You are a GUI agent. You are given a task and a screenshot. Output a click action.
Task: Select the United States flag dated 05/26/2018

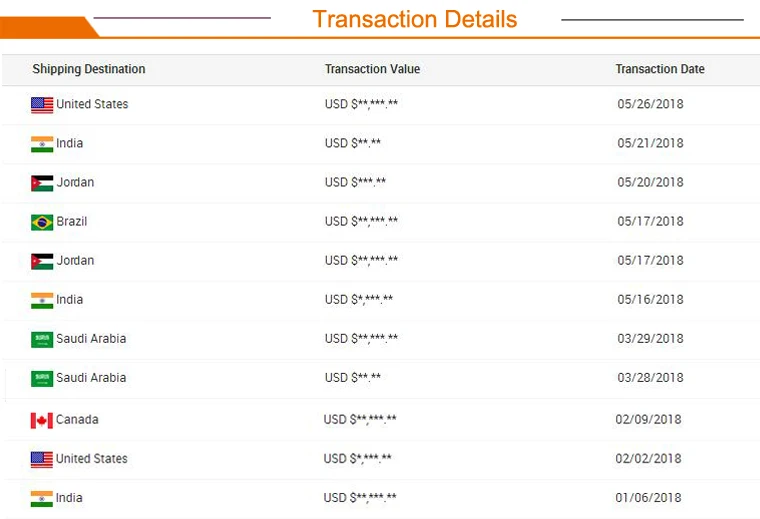(x=42, y=105)
